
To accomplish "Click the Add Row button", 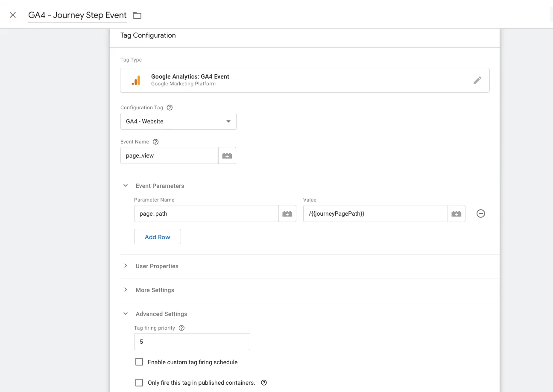I will tap(158, 237).
